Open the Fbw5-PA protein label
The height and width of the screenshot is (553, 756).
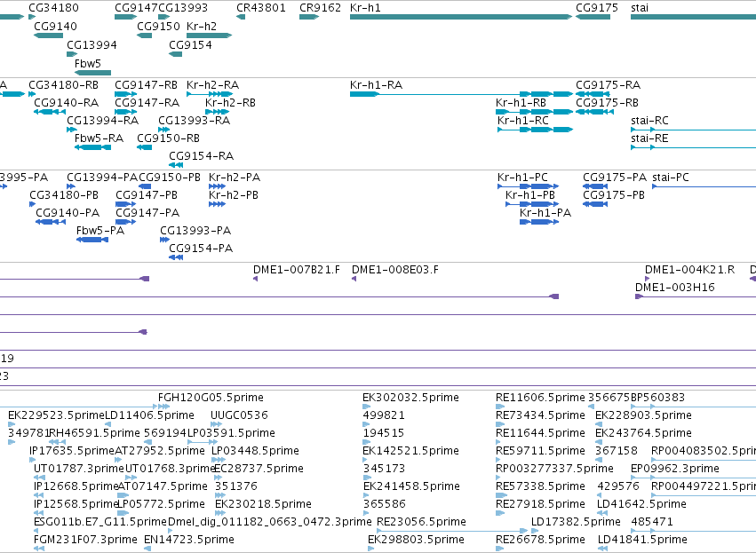100,230
